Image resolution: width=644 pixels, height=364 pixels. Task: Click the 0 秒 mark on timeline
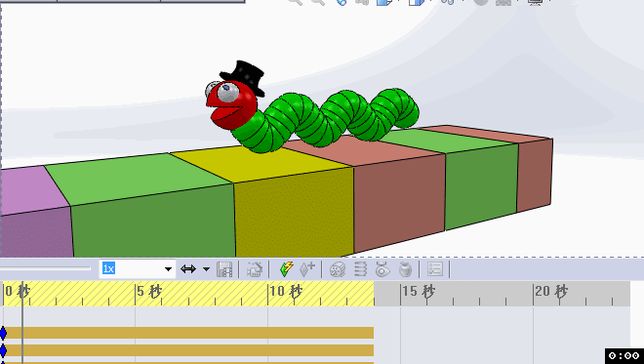click(18, 291)
